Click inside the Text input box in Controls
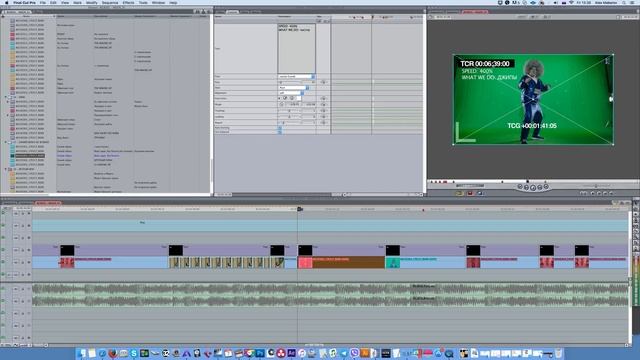The image size is (640, 360). coord(297,49)
